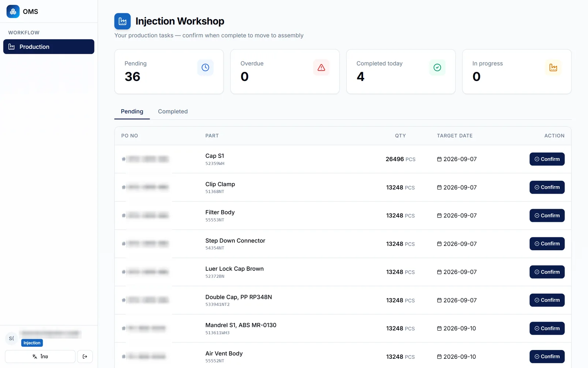Switch to the Completed tab
The width and height of the screenshot is (588, 368).
173,112
